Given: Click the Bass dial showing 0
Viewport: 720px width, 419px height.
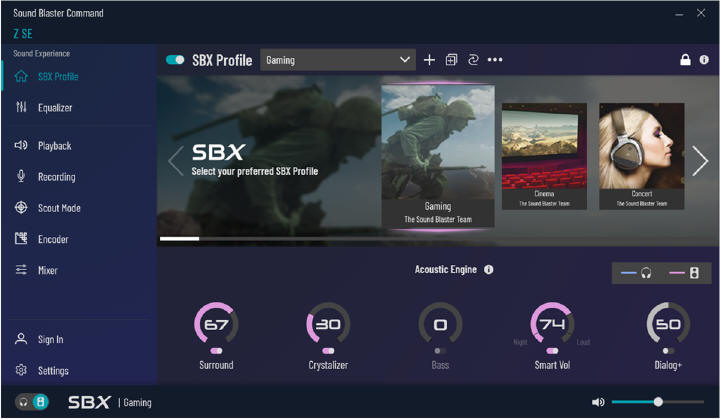Looking at the screenshot, I should pos(440,323).
